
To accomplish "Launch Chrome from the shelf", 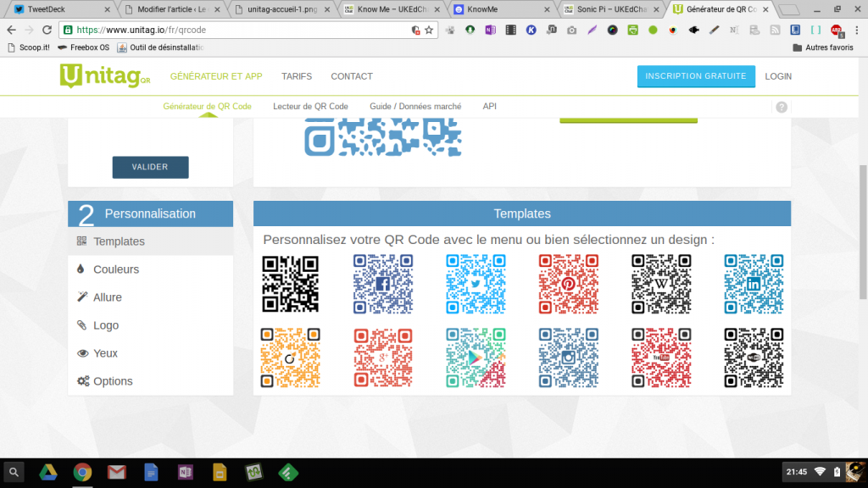I will 82,474.
